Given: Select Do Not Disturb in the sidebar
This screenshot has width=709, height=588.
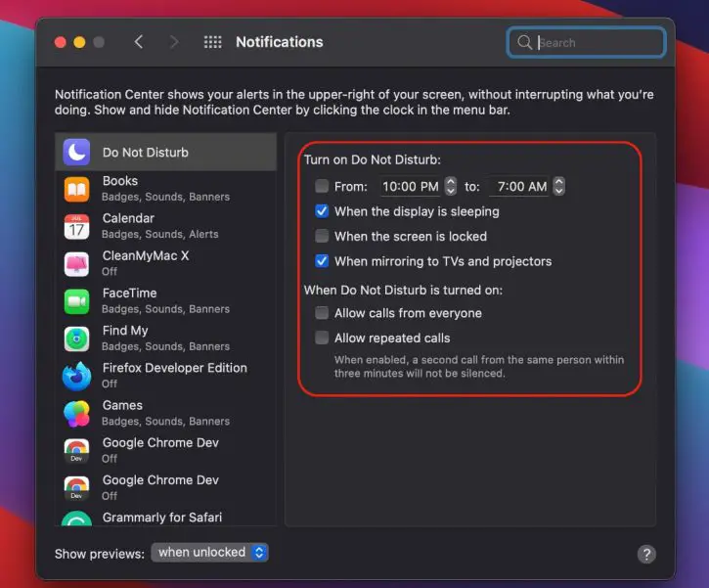Looking at the screenshot, I should click(165, 152).
